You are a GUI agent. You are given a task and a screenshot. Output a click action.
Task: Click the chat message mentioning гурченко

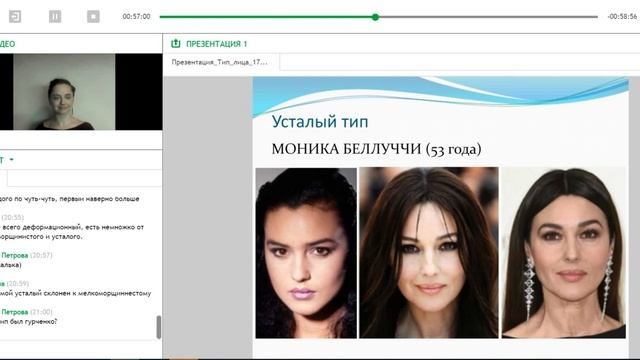pyautogui.click(x=29, y=322)
